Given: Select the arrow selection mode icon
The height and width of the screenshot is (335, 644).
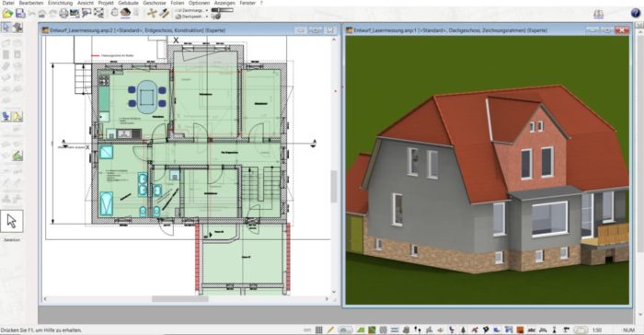Looking at the screenshot, I should click(6, 28).
